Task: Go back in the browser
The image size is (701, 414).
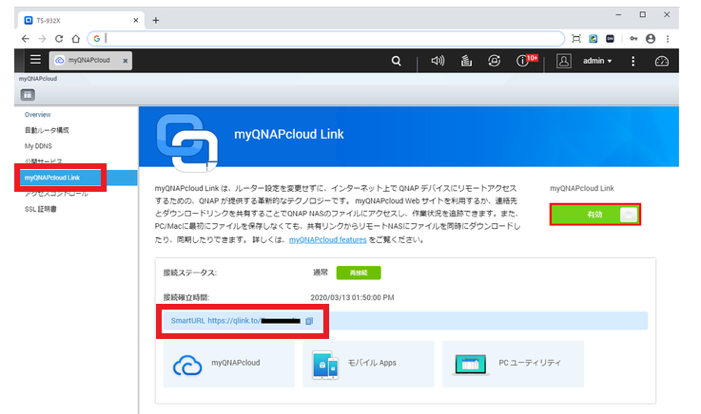Action: tap(25, 39)
